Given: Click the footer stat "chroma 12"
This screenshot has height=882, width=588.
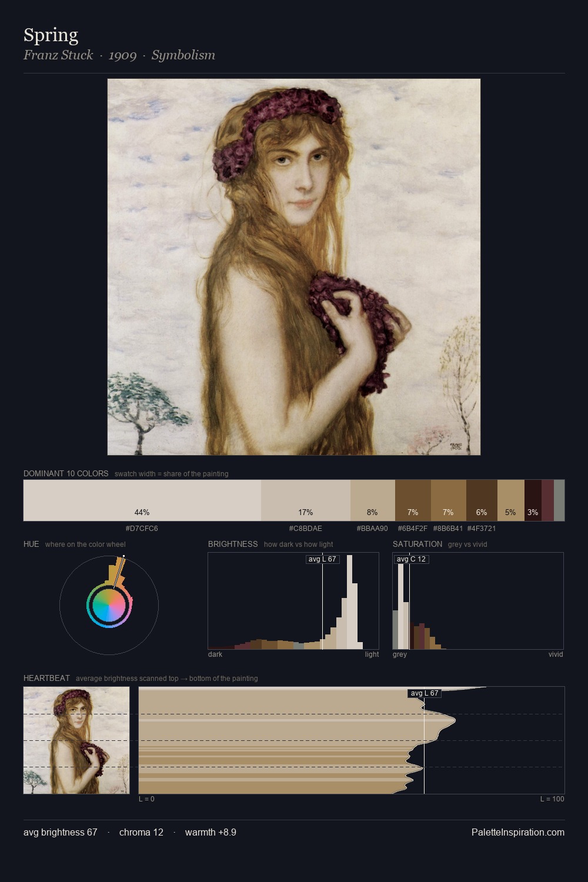Looking at the screenshot, I should [141, 832].
